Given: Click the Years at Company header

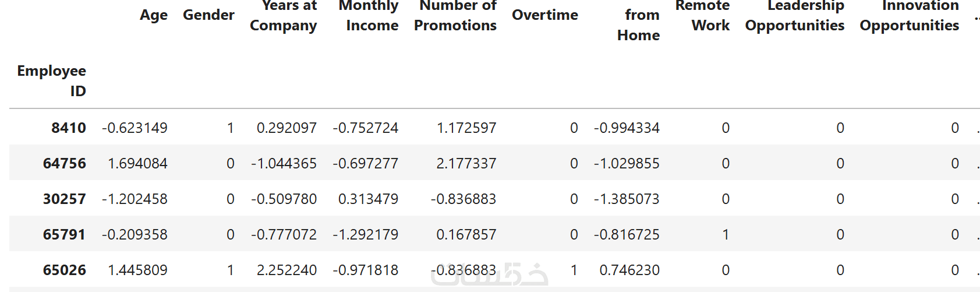Looking at the screenshot, I should pos(284,16).
